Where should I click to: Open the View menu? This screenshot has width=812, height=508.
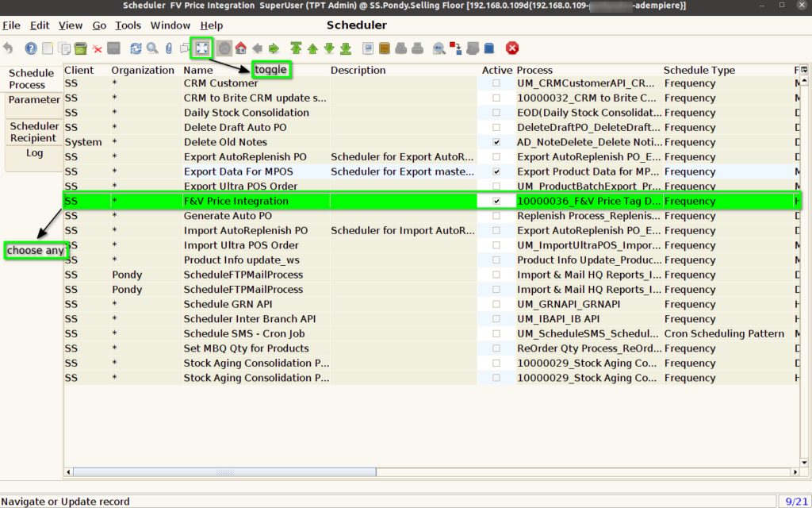coord(71,25)
